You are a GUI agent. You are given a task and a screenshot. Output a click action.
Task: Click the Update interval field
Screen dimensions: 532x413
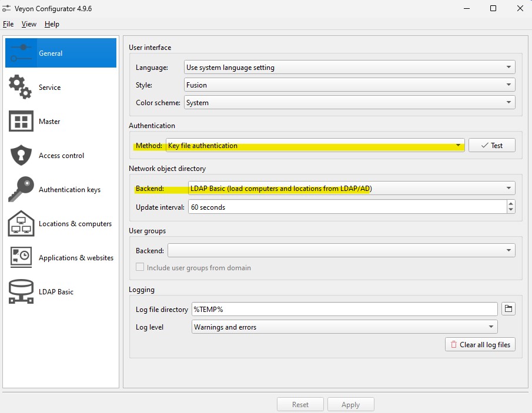347,207
